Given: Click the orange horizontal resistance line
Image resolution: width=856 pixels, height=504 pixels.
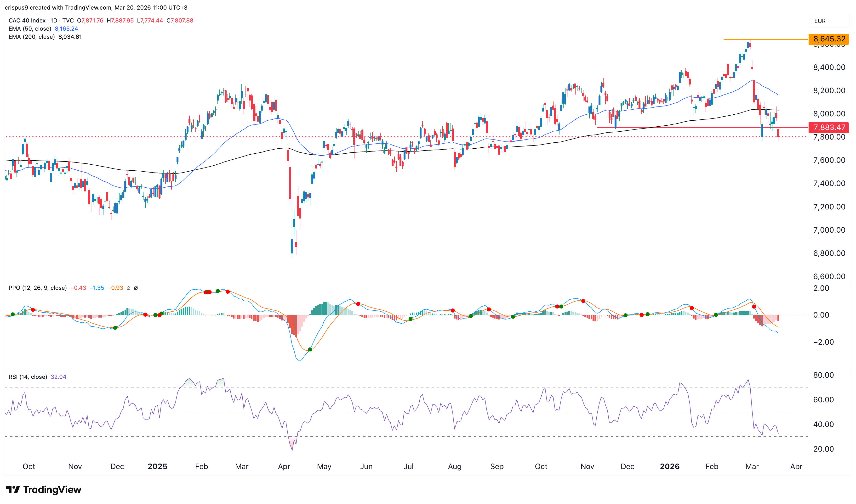Looking at the screenshot, I should pos(775,39).
